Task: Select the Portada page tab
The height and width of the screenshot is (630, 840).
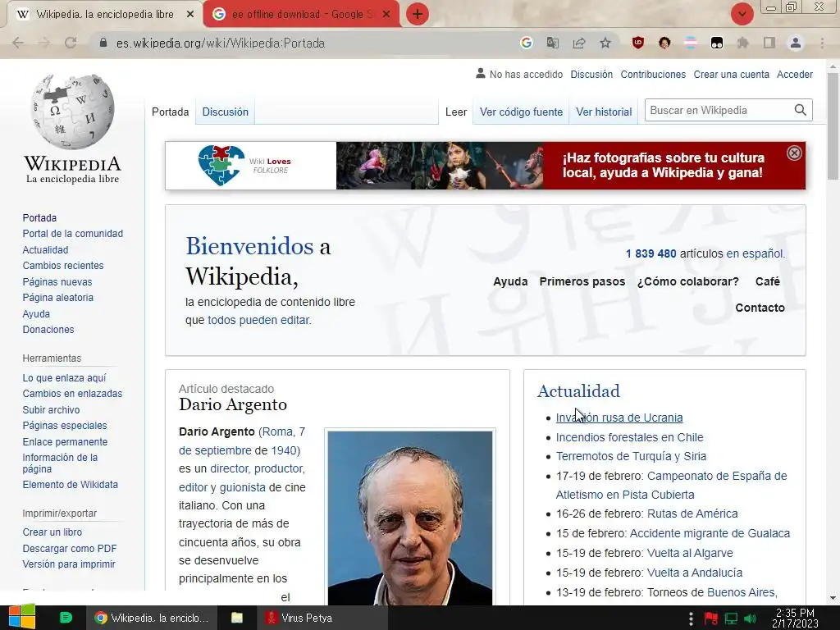Action: click(x=171, y=112)
